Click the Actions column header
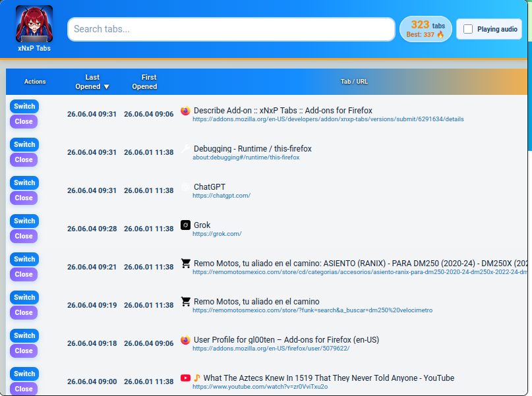 35,82
